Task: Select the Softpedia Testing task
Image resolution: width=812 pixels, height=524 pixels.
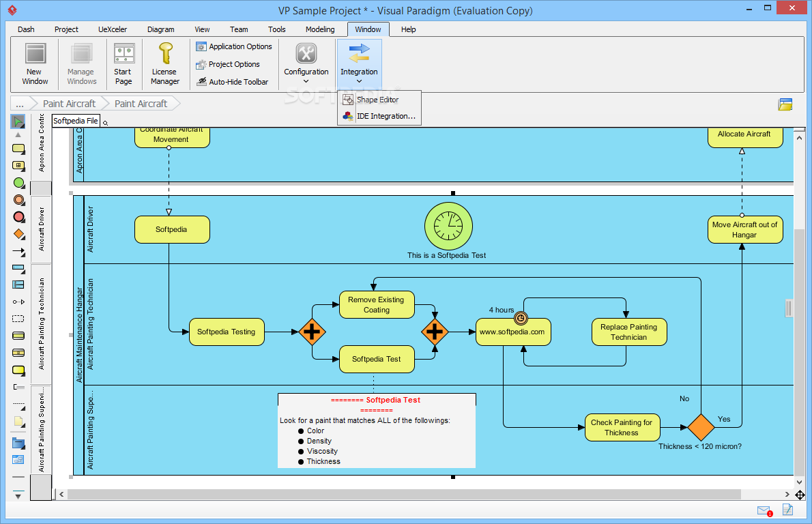Action: tap(227, 332)
